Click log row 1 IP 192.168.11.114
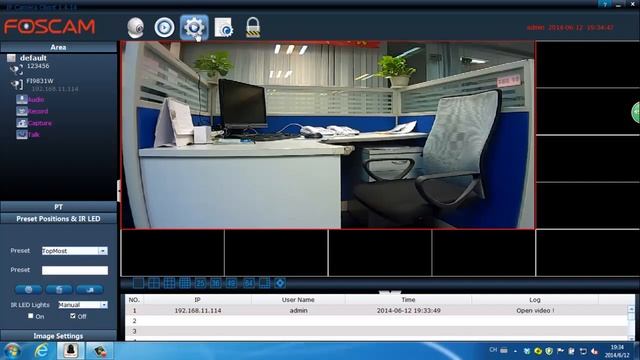The height and width of the screenshot is (360, 640). point(198,311)
